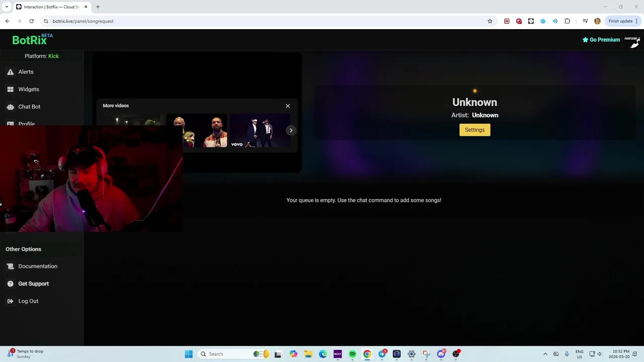Click Finish update button in Chrome
The height and width of the screenshot is (362, 644).
[x=620, y=21]
